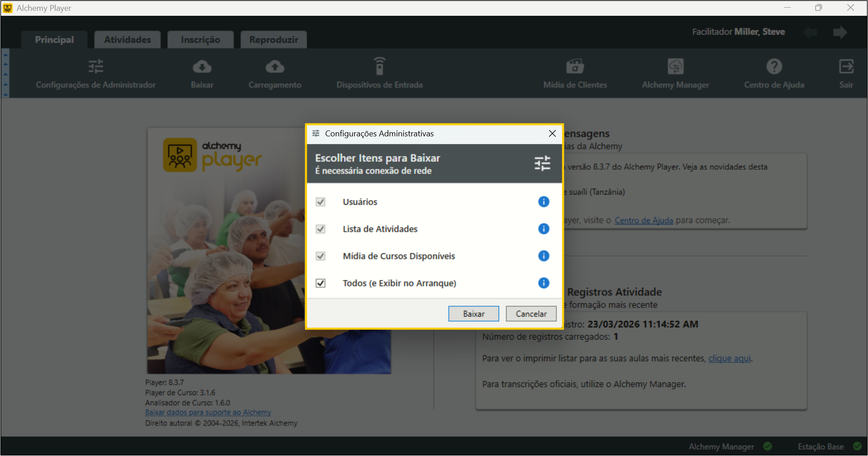Click the 'Player de Curso: 3.1.6' text
The image size is (868, 456).
[180, 393]
